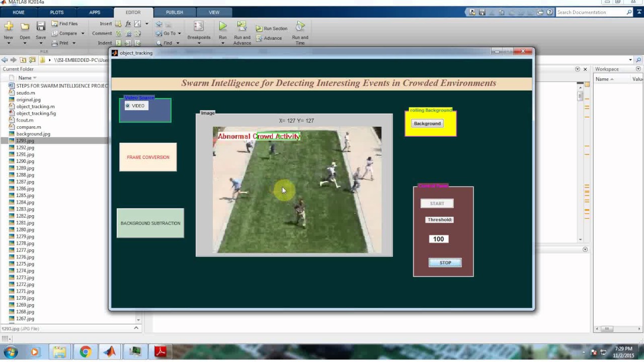Click the Advance icon
The width and height of the screenshot is (644, 362).
[259, 38]
